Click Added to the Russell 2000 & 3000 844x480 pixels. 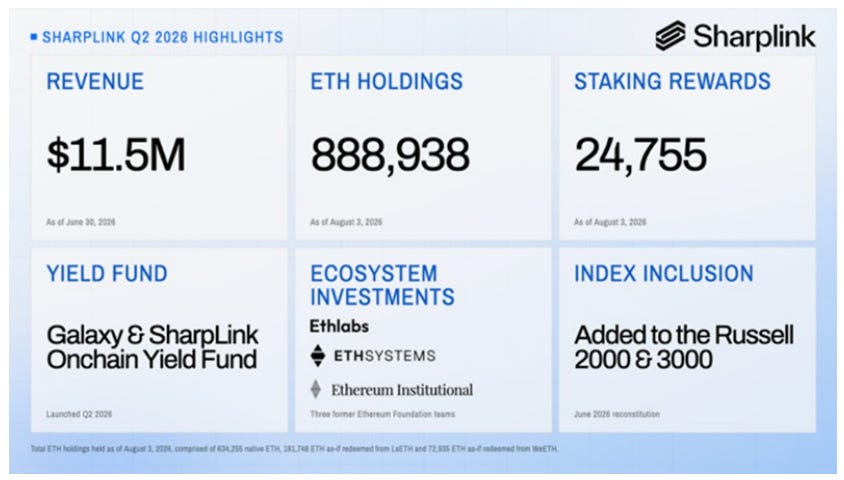(684, 347)
